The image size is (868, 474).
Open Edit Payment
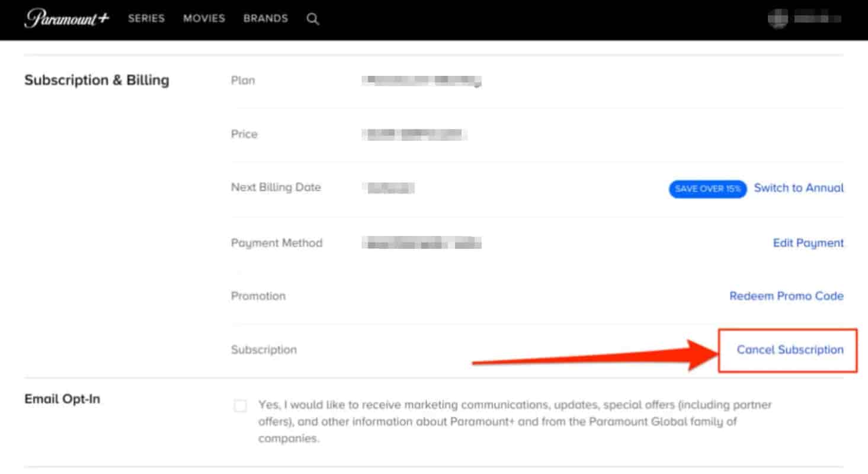808,243
